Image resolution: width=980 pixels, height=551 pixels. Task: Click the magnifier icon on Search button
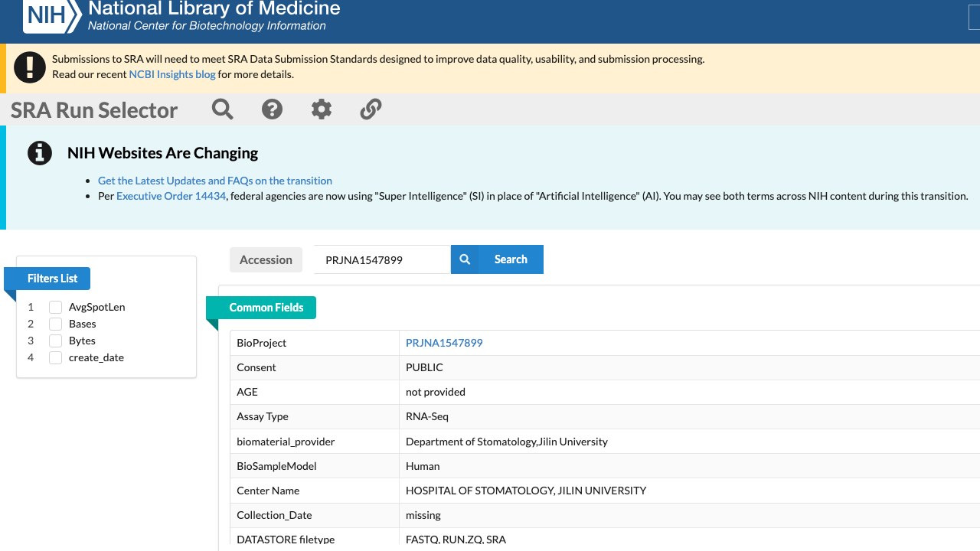point(465,259)
